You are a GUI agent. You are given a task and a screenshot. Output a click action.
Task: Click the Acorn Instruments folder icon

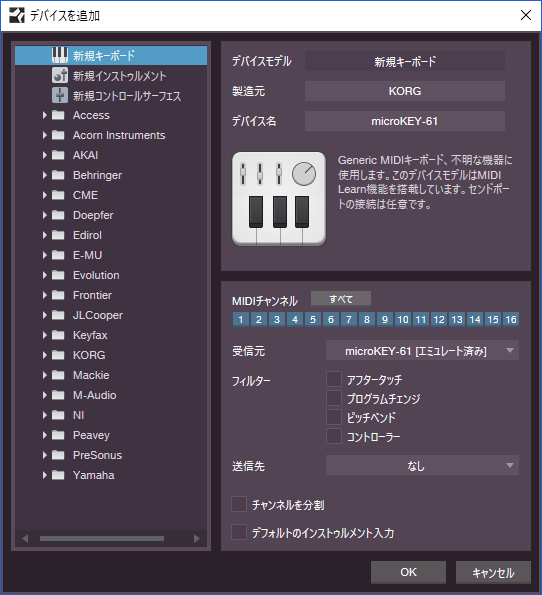(58, 135)
